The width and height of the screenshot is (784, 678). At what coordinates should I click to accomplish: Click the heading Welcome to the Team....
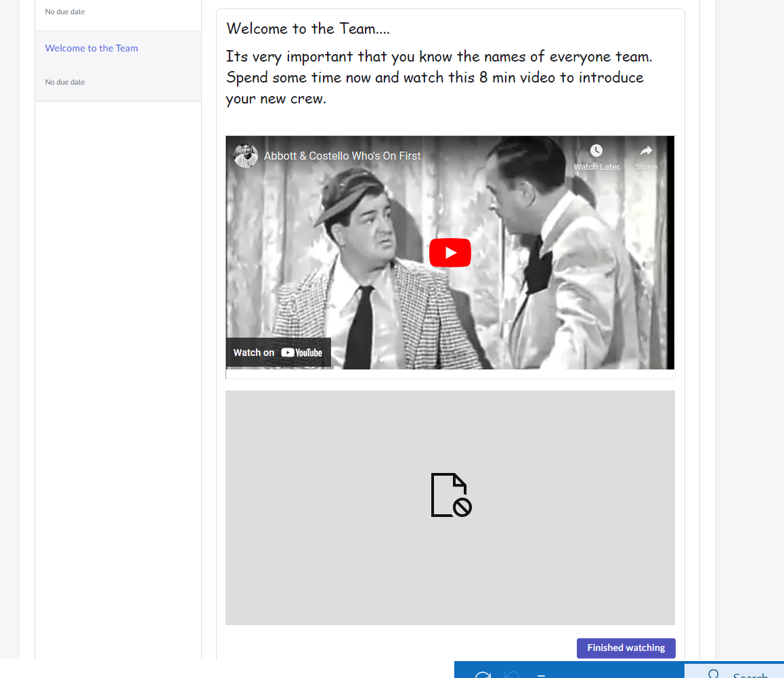pos(308,28)
